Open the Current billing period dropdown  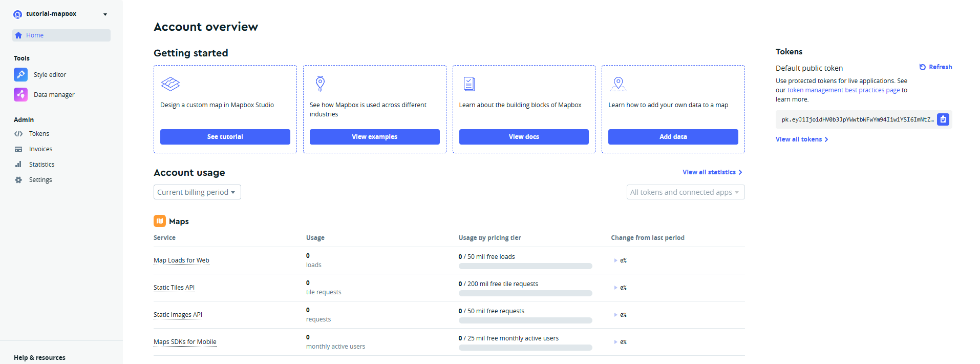(197, 192)
